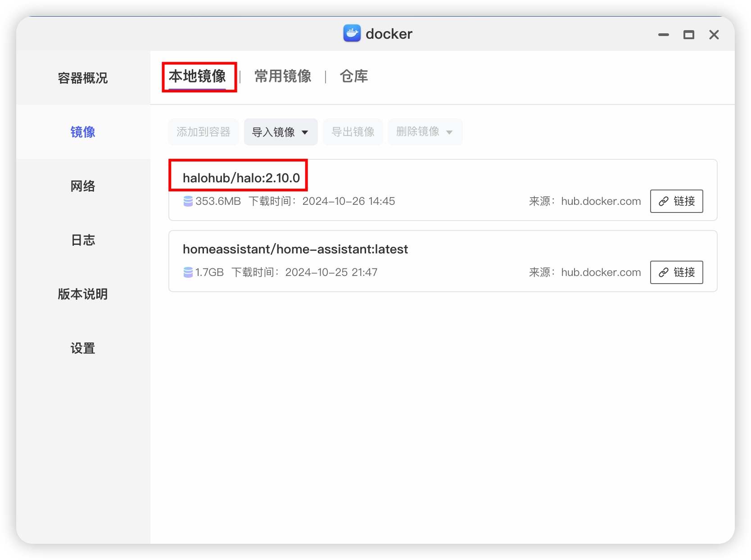Open the 日志 sidebar page
This screenshot has width=751, height=560.
[83, 240]
